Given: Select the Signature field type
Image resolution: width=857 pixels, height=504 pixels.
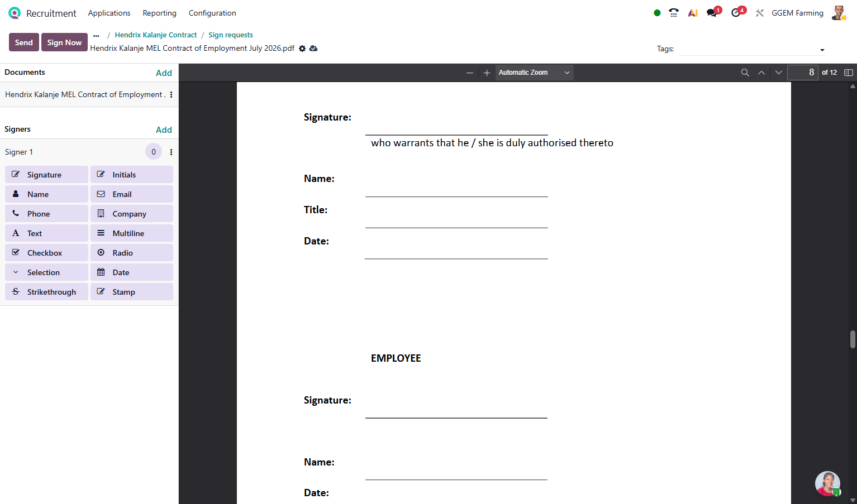Looking at the screenshot, I should tap(47, 175).
